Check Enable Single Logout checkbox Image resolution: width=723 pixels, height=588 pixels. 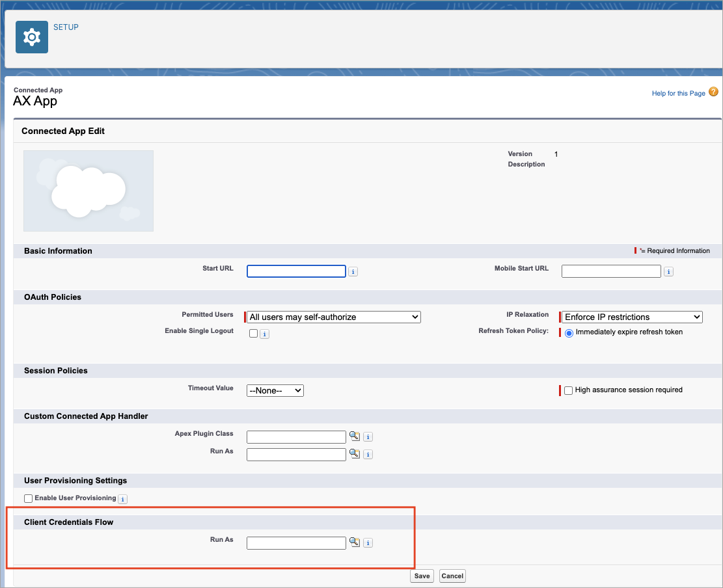pos(253,333)
